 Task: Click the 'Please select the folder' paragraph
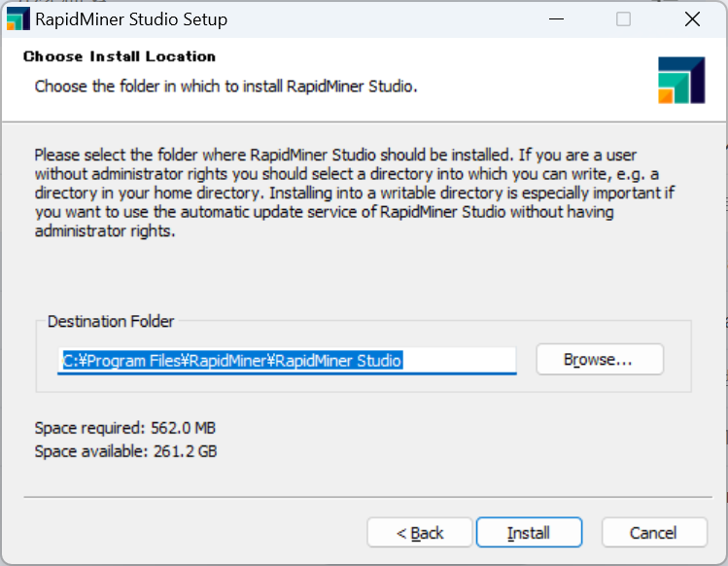354,193
